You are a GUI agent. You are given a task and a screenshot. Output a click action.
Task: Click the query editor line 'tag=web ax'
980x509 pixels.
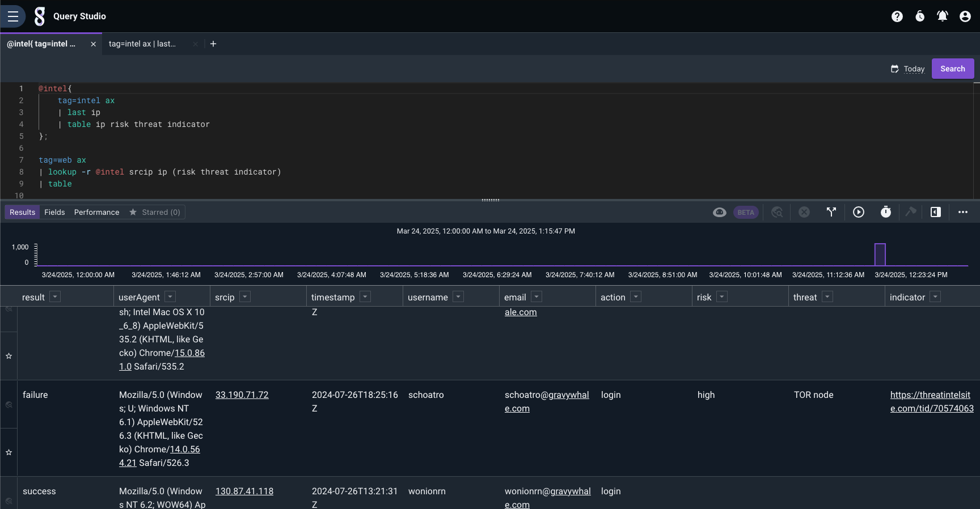[x=62, y=160]
